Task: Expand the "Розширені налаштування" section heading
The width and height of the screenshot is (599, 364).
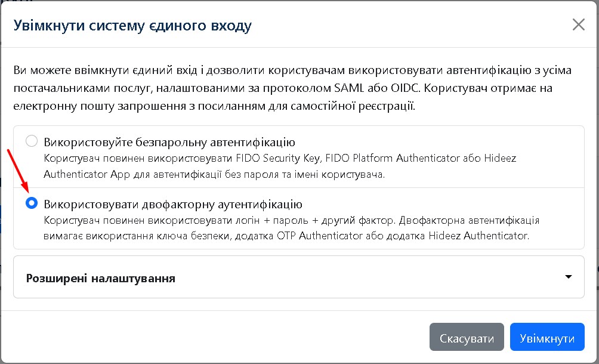Action: tap(101, 277)
